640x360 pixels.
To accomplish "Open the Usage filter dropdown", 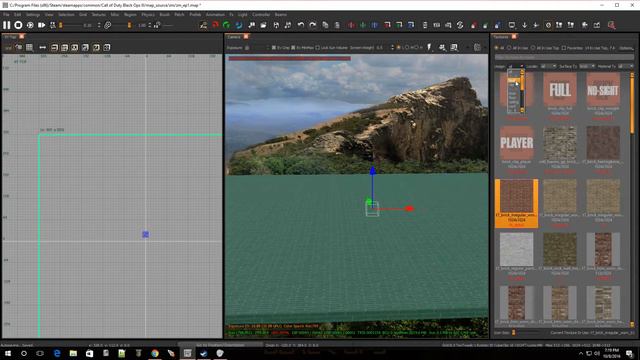I will (515, 66).
